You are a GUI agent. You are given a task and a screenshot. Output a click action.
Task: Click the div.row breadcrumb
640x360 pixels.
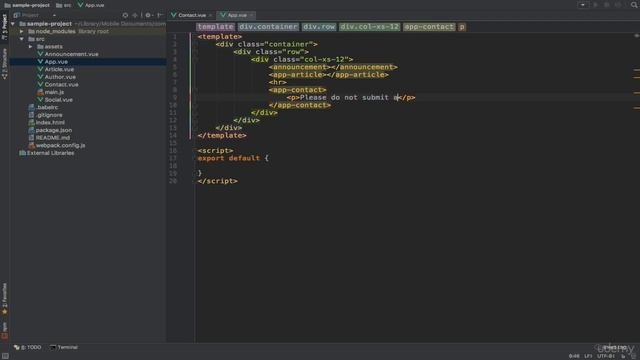(319, 27)
